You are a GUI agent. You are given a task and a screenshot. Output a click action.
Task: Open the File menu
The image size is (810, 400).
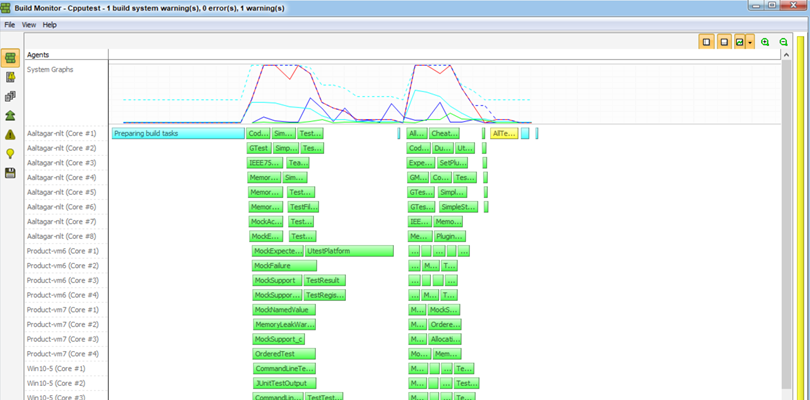pos(10,24)
